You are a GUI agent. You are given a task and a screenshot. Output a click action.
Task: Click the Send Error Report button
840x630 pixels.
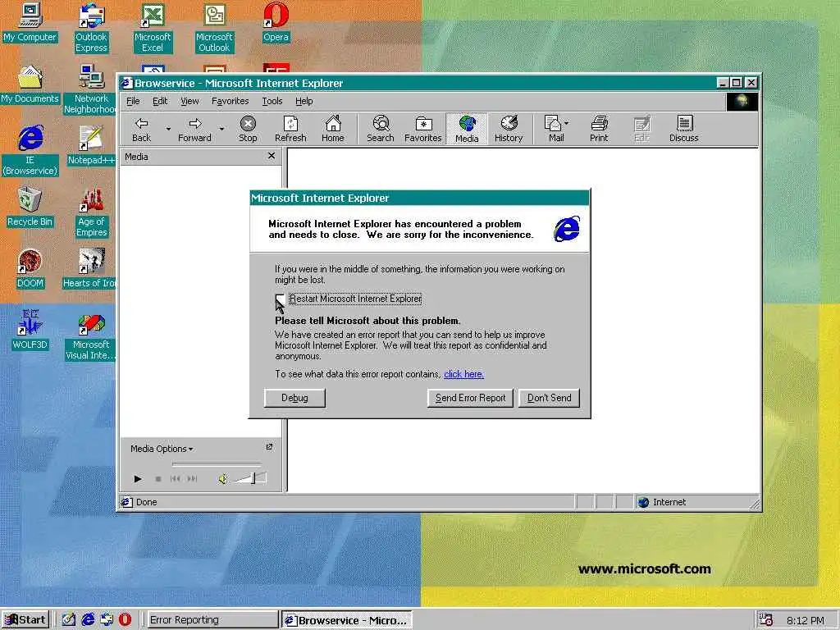470,398
